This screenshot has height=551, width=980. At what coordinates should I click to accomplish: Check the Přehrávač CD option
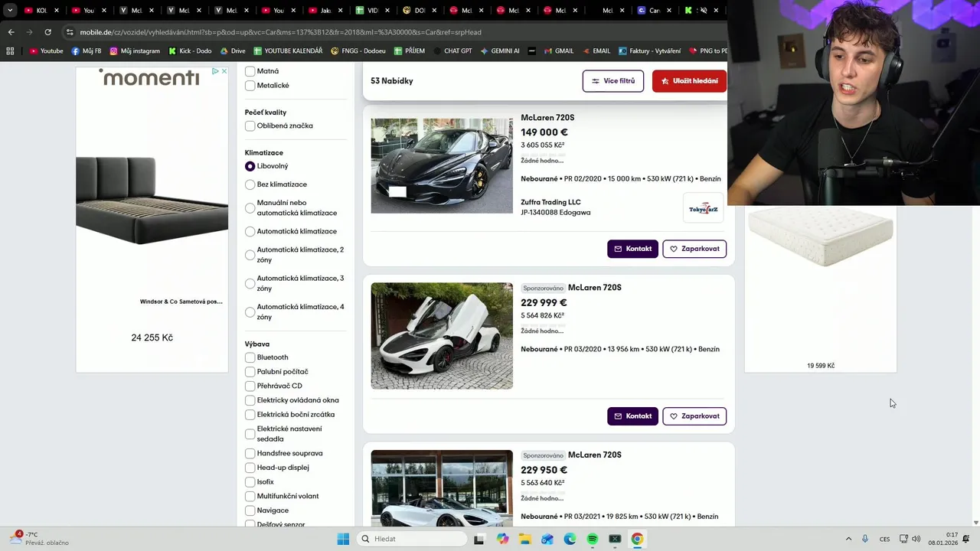coord(250,386)
